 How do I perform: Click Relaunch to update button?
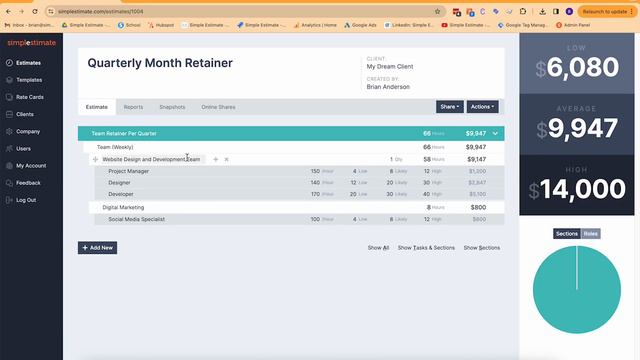pos(607,11)
